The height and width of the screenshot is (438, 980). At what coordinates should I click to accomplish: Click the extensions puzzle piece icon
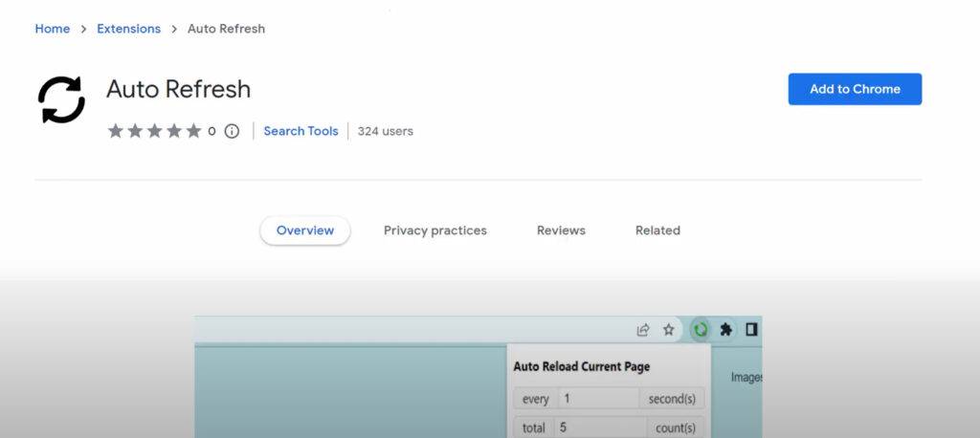(x=726, y=330)
